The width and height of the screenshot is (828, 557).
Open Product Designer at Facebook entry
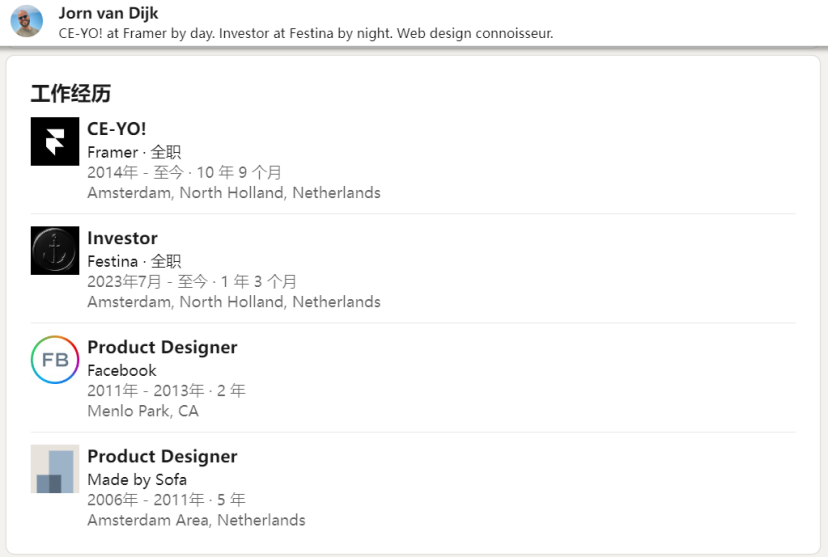(162, 347)
